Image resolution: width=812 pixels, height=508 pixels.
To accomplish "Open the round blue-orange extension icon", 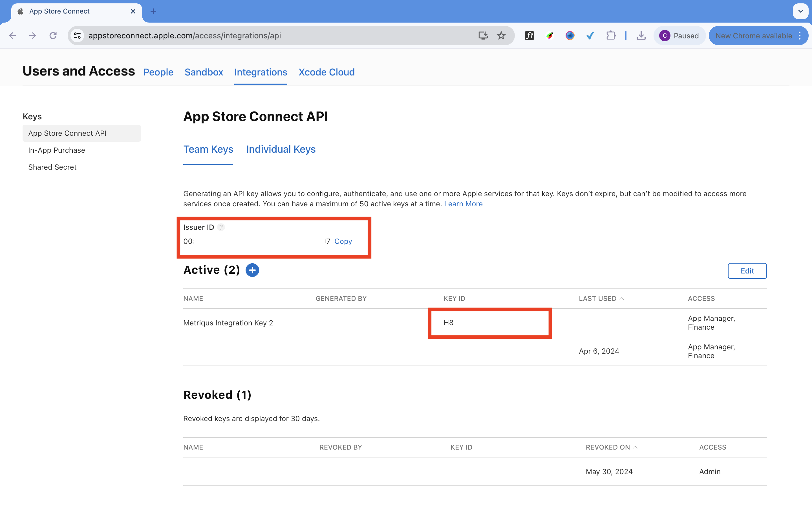I will [x=570, y=36].
